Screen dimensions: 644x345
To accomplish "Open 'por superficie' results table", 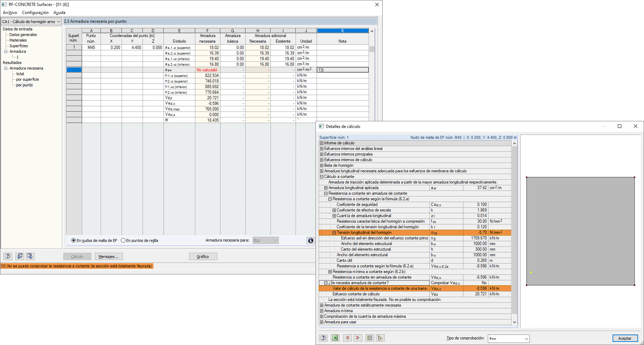I will click(28, 79).
